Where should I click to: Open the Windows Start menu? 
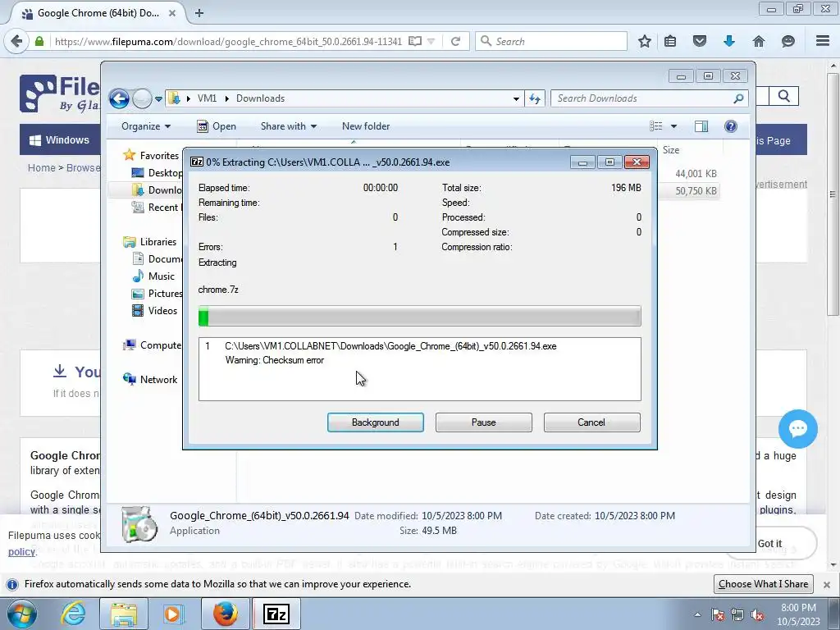tap(21, 614)
